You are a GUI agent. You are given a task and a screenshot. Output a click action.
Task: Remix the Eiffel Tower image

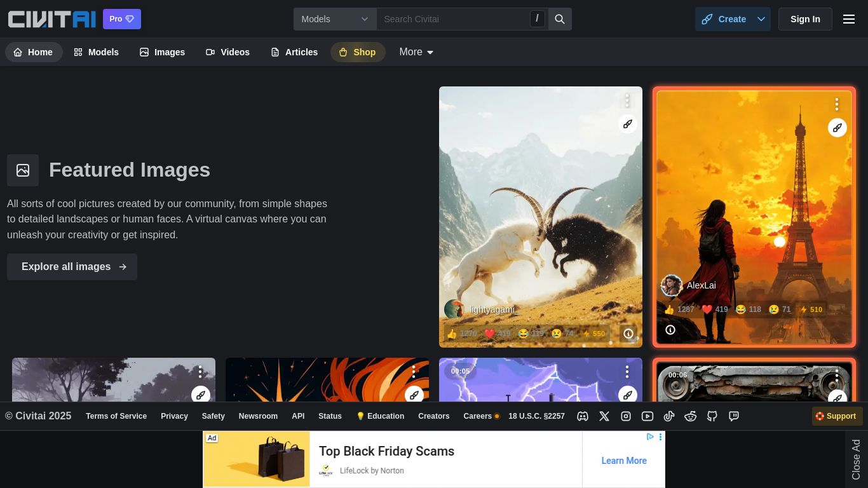[837, 128]
